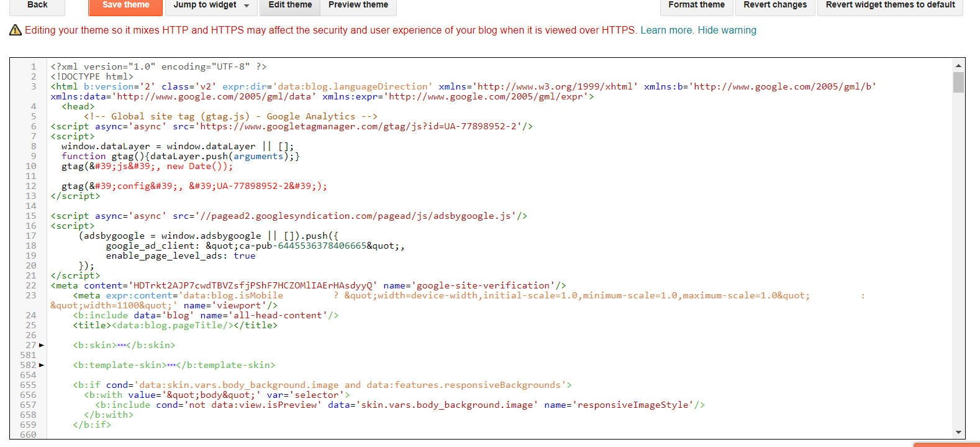Click Revert changes button
980x447 pixels.
[775, 5]
